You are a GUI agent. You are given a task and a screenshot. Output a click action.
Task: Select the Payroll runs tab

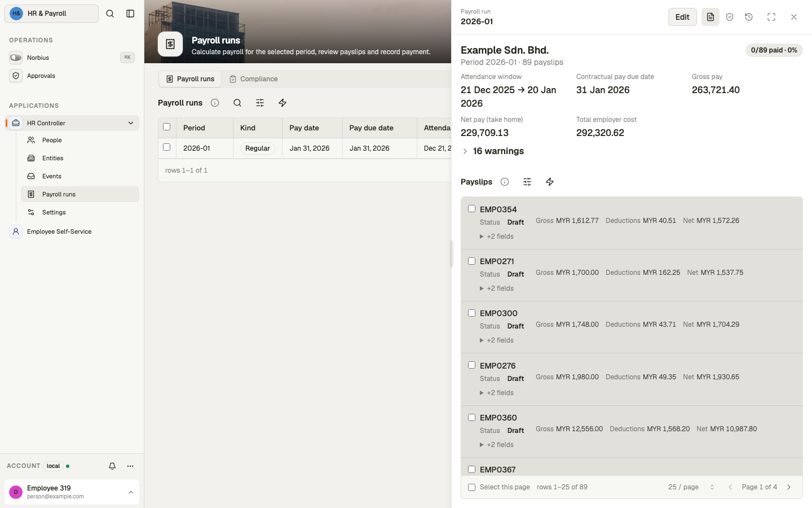(x=190, y=79)
